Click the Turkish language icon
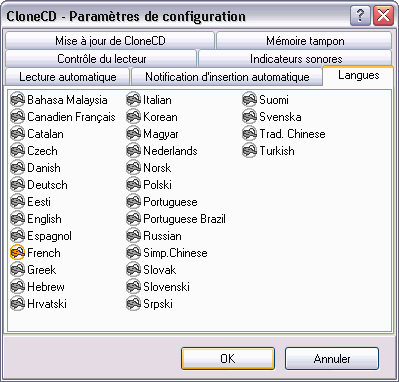Screen dimensions: 399x382 click(250, 151)
